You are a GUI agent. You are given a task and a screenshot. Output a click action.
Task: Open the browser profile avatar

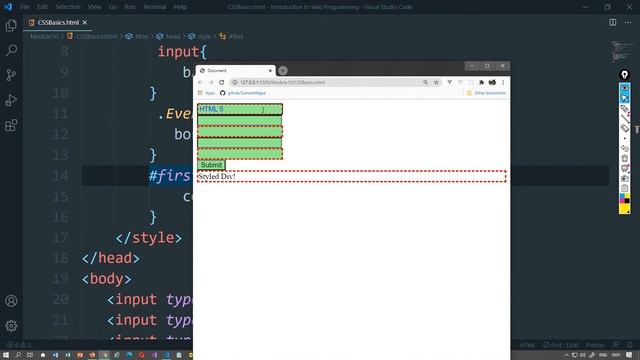coord(492,82)
